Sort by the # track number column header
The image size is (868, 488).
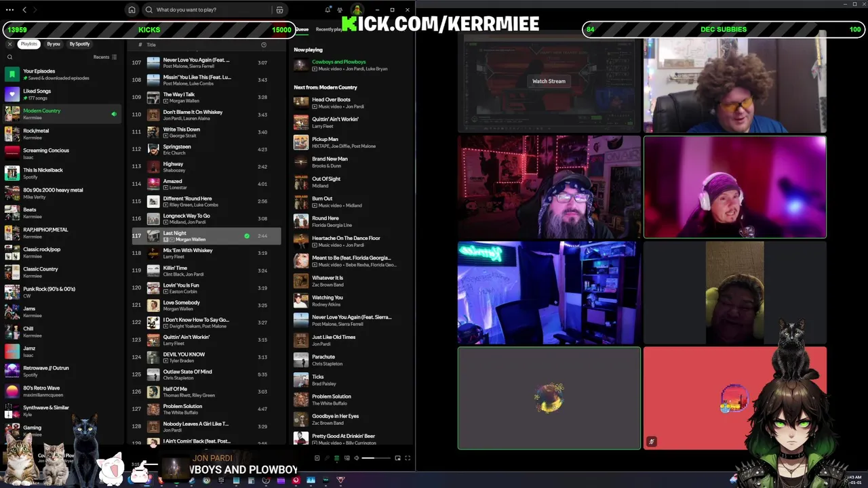[140, 45]
